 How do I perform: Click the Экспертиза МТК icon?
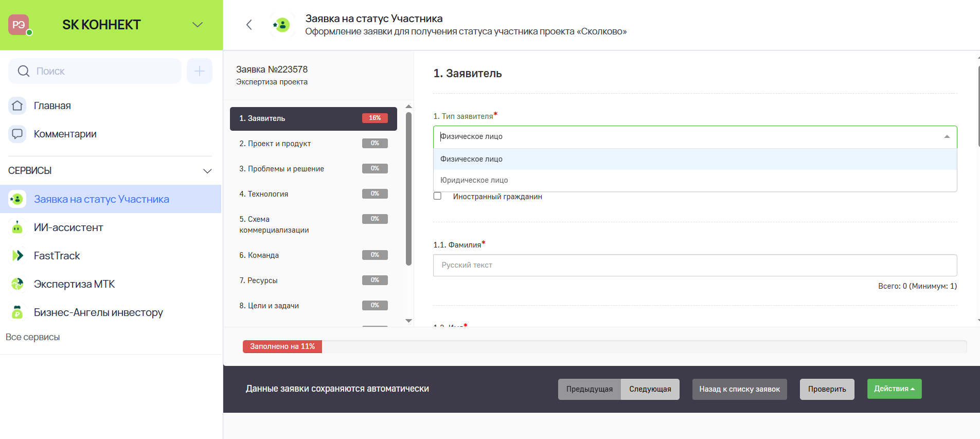[17, 284]
